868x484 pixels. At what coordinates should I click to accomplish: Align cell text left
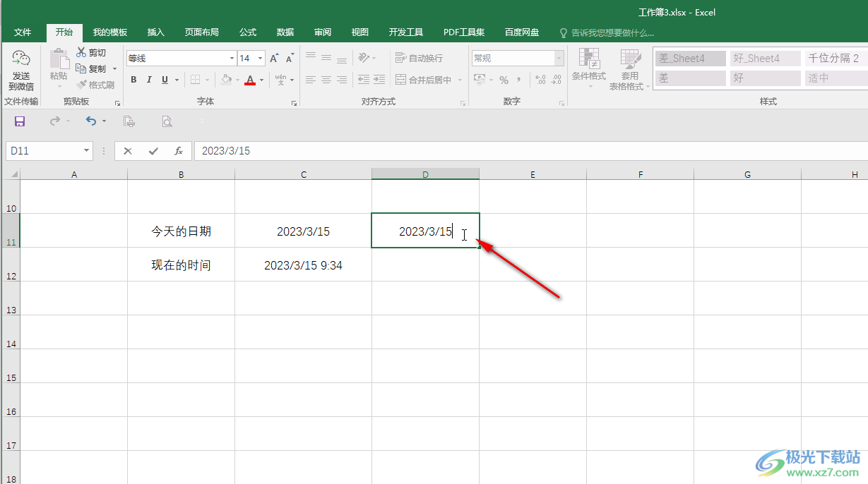[x=310, y=80]
